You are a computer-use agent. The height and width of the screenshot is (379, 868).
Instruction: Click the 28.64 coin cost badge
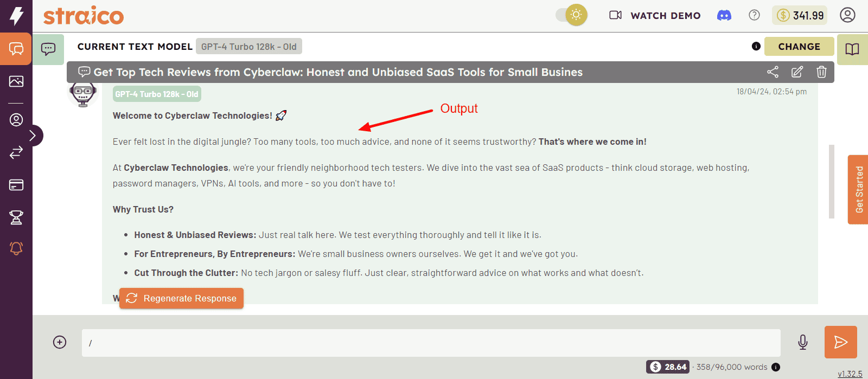click(668, 367)
